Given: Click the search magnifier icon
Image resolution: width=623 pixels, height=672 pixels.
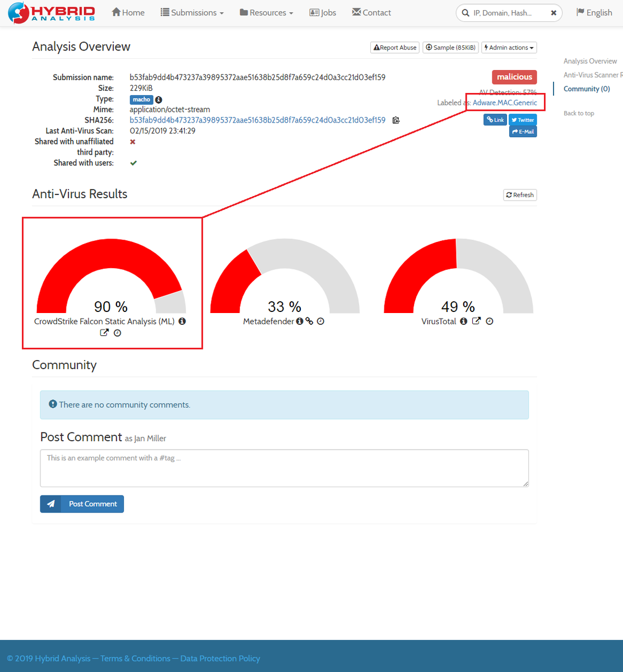Looking at the screenshot, I should tap(466, 12).
